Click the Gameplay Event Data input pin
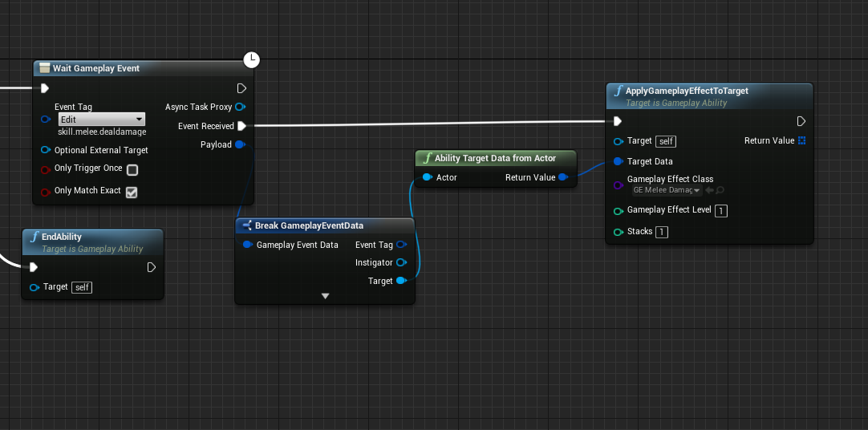Image resolution: width=868 pixels, height=430 pixels. (248, 245)
